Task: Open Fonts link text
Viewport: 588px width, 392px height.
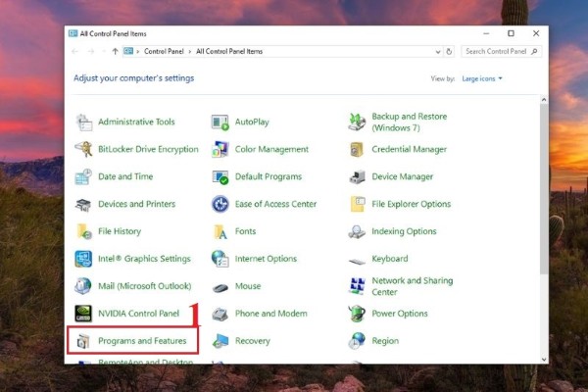Action: point(245,231)
